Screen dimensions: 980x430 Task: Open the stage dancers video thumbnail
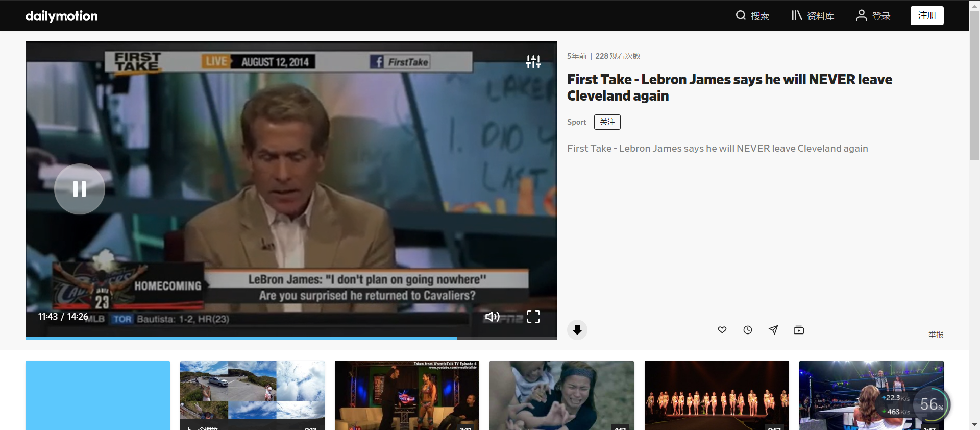click(717, 395)
